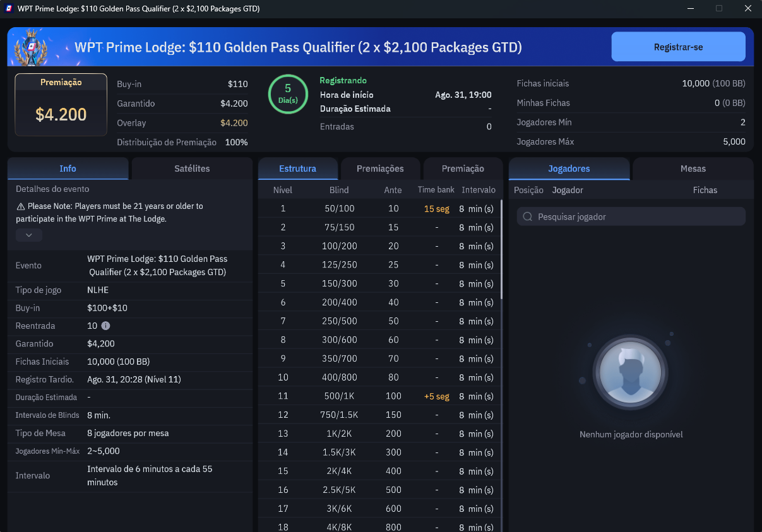Open the Satélites tab
This screenshot has height=532, width=762.
pyautogui.click(x=192, y=168)
